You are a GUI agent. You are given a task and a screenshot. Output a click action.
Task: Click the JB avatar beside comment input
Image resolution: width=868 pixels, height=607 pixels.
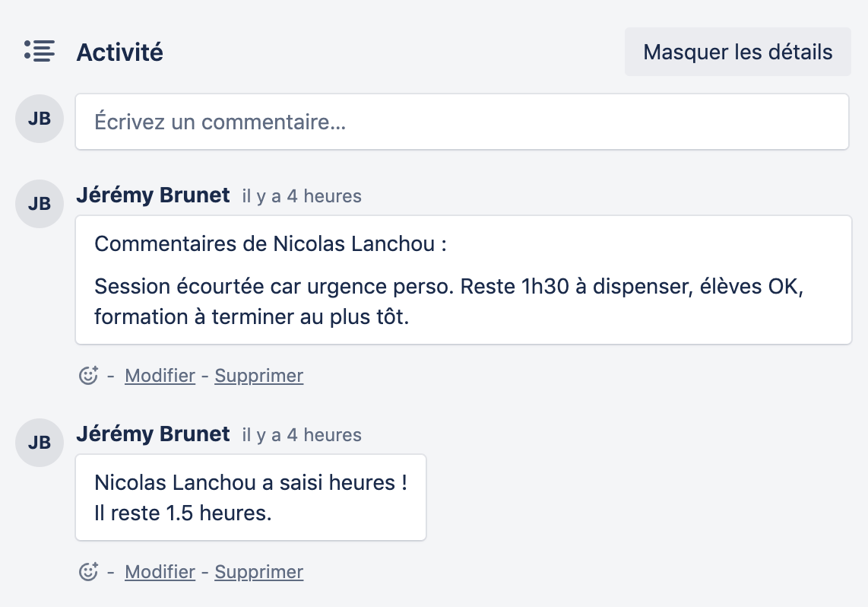pyautogui.click(x=40, y=119)
